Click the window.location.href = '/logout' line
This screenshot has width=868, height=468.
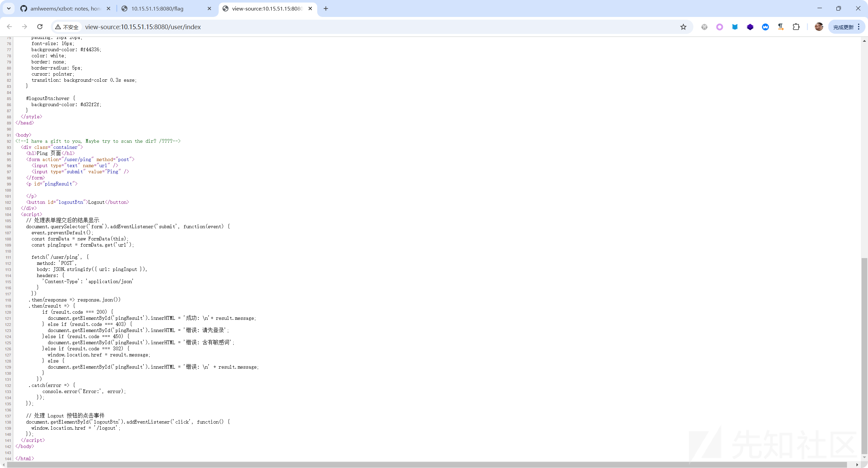coord(76,428)
